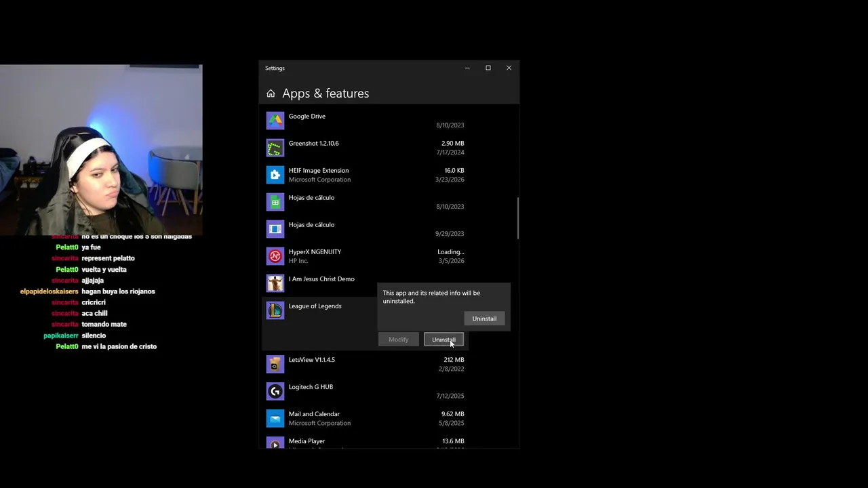Click the Logitech G HUB app icon
Image resolution: width=868 pixels, height=488 pixels.
tap(275, 391)
